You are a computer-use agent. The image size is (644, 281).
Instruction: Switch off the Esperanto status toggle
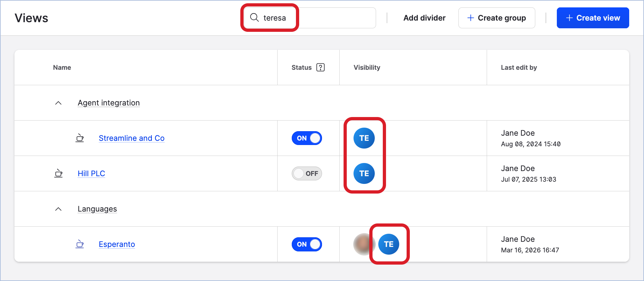pos(307,244)
